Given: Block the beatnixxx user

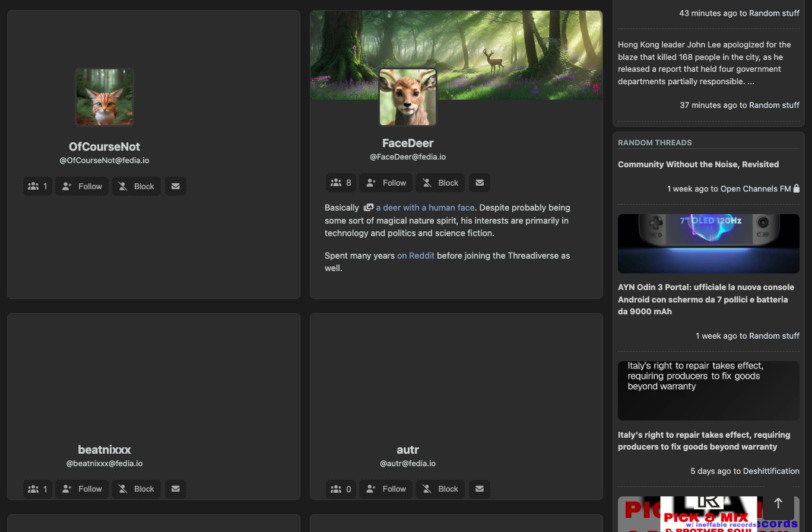Looking at the screenshot, I should pos(137,489).
